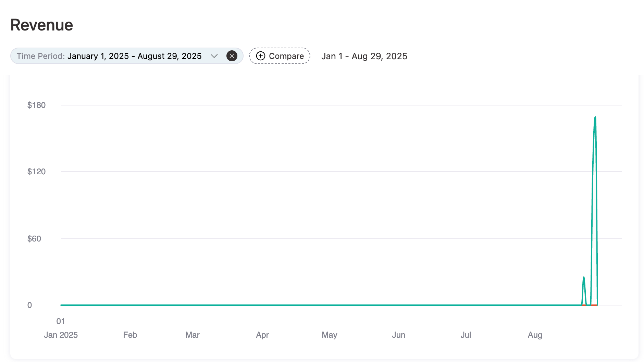Click the May label below the chart
This screenshot has width=644, height=362.
[x=329, y=335]
